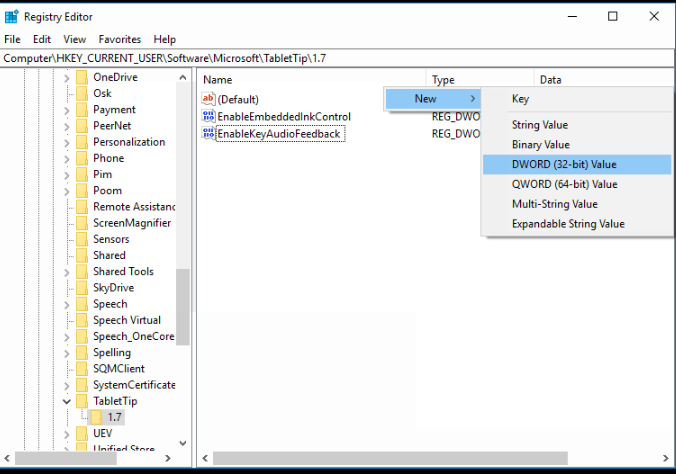
Task: Choose Multi-String Value from submenu
Action: [x=577, y=204]
